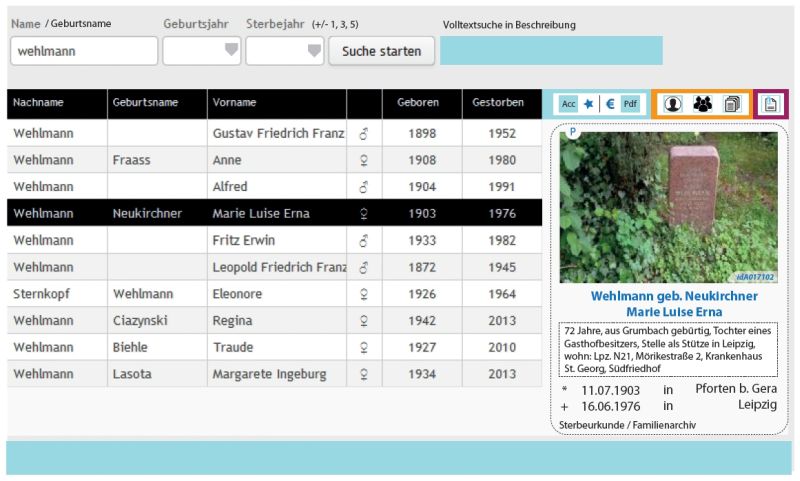Open the Geburtsjahr dropdown
Screen dimensions: 800x481
pyautogui.click(x=203, y=51)
